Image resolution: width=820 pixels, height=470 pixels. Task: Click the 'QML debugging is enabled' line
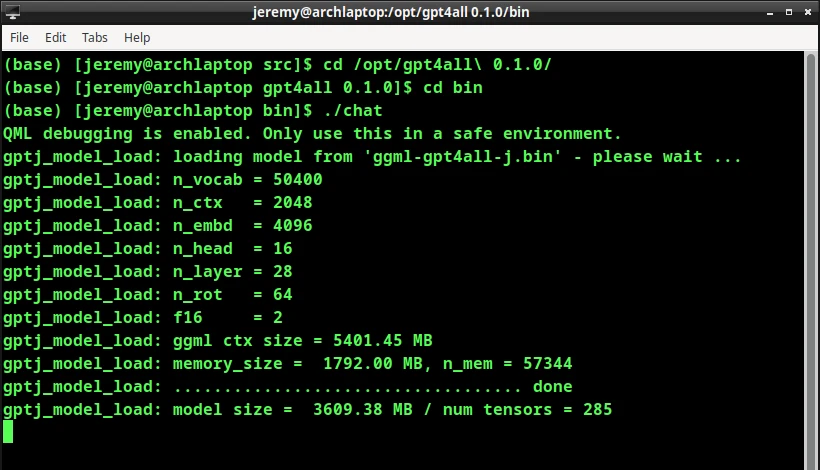(x=312, y=134)
